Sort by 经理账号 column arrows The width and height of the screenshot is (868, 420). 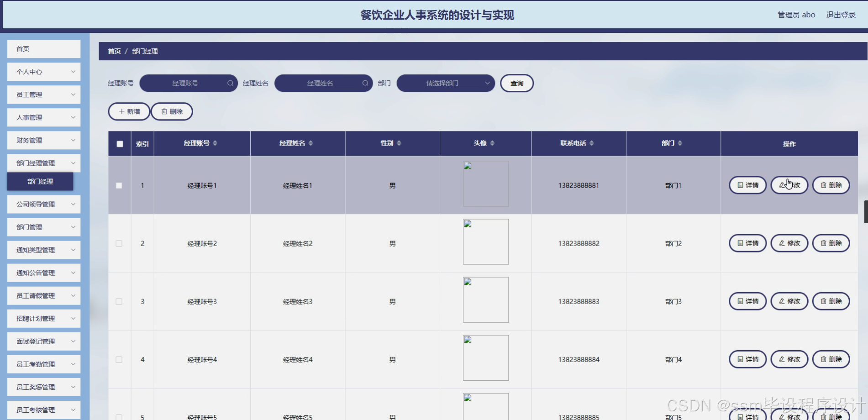point(215,143)
